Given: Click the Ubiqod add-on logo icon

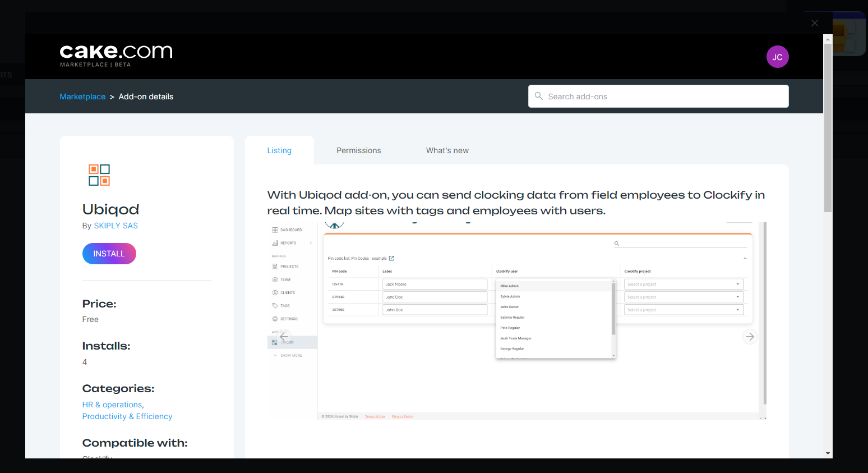Looking at the screenshot, I should [99, 175].
